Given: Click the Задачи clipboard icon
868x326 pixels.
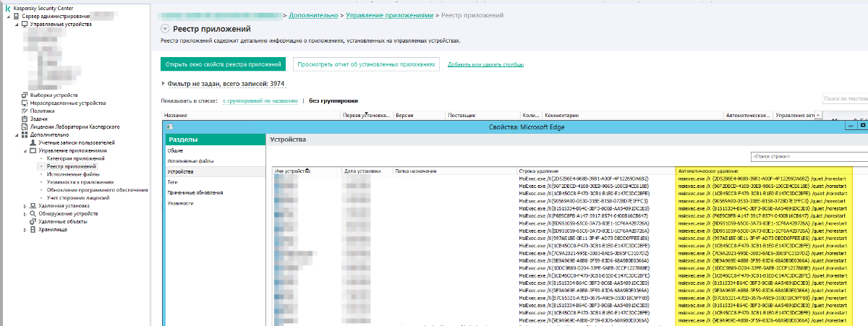Looking at the screenshot, I should click(25, 119).
